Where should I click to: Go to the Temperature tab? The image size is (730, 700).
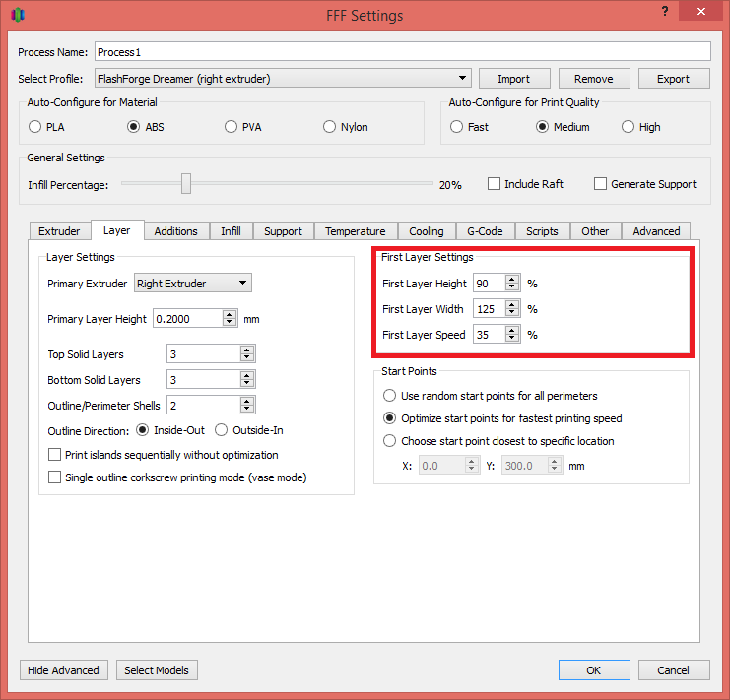point(356,231)
